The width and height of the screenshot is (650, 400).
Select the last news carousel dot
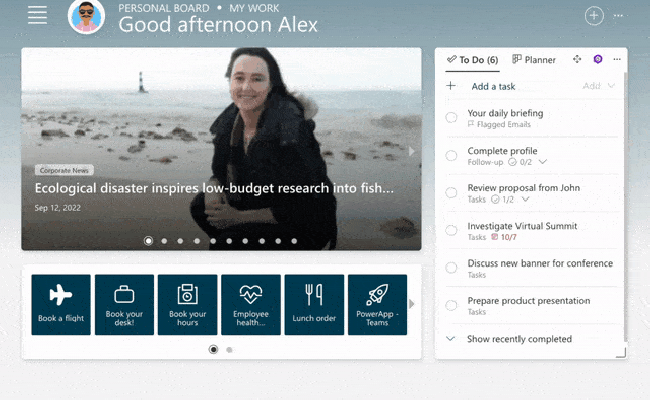(x=294, y=241)
